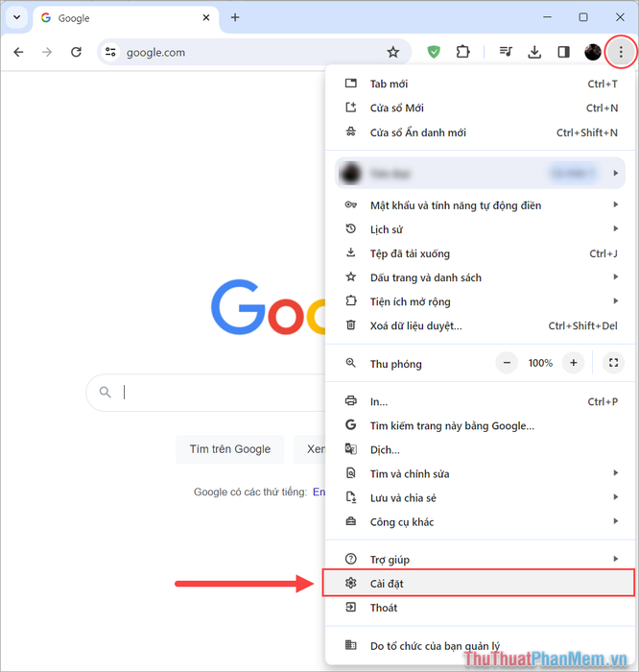Open the green shield extension icon
The image size is (639, 672).
[x=434, y=52]
